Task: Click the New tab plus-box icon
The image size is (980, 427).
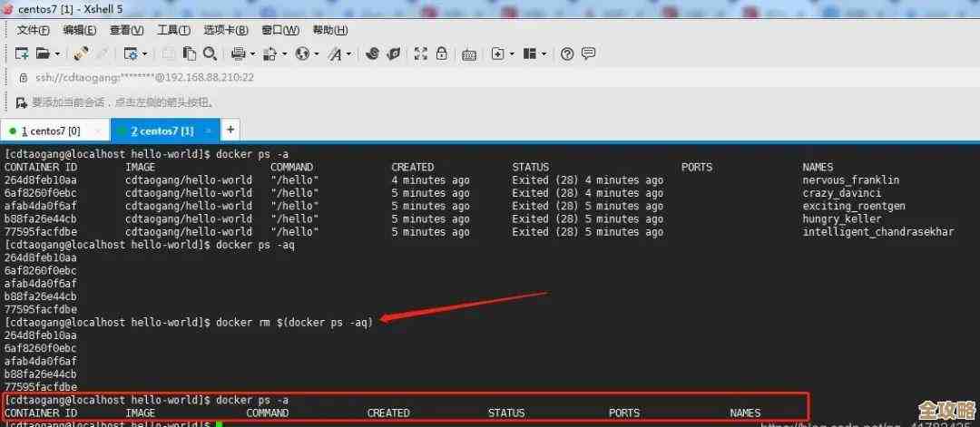Action: (x=497, y=53)
